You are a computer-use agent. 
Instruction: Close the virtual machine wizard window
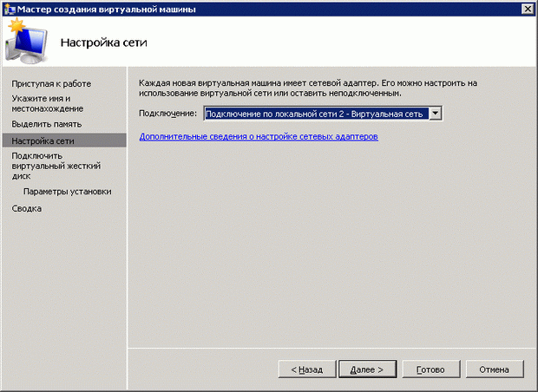coord(527,9)
